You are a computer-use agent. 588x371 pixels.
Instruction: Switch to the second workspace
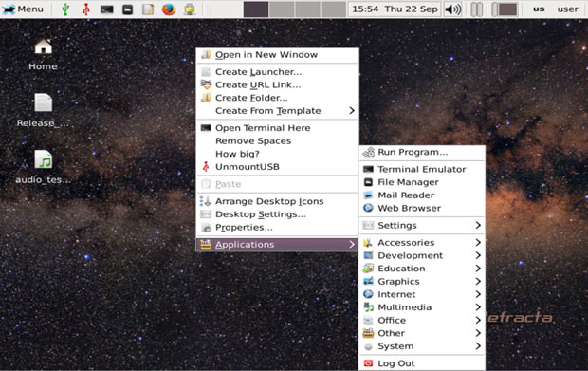[282, 9]
